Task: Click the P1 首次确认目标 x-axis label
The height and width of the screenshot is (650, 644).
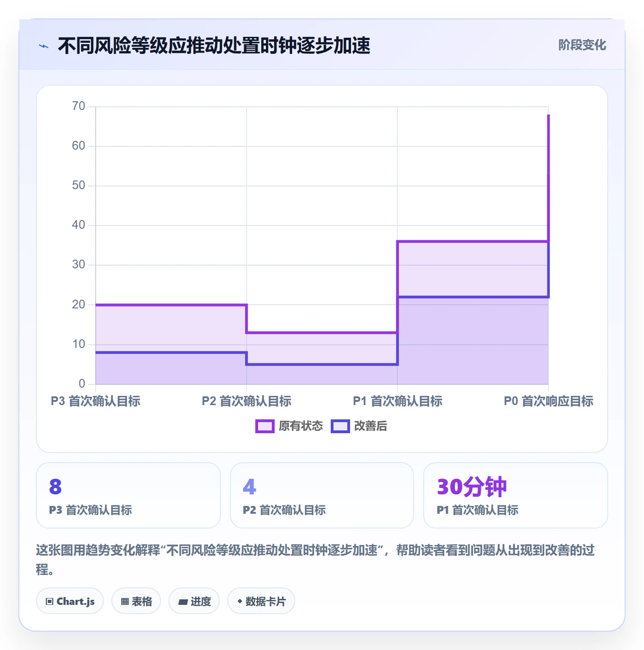Action: pyautogui.click(x=397, y=401)
